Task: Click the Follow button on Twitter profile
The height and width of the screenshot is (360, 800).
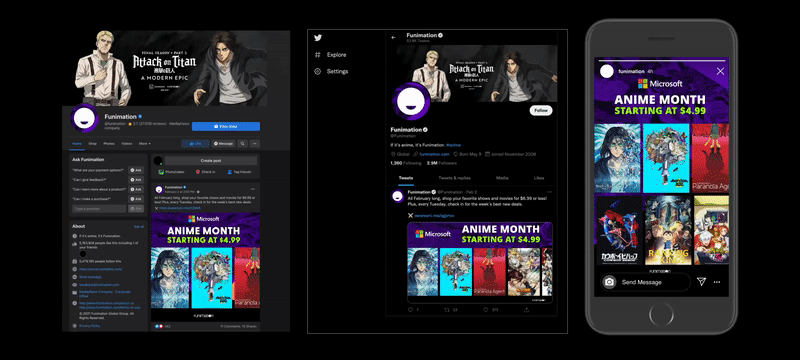Action: (541, 110)
